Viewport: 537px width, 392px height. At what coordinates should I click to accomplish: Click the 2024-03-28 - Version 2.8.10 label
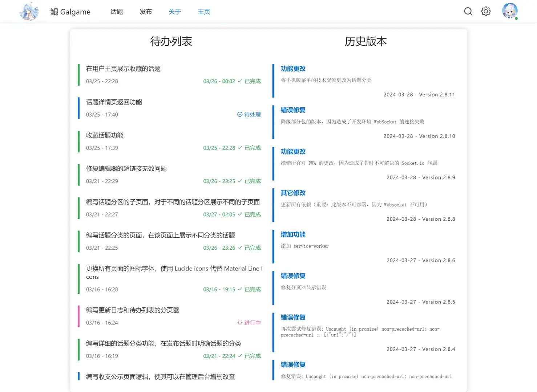click(x=419, y=136)
